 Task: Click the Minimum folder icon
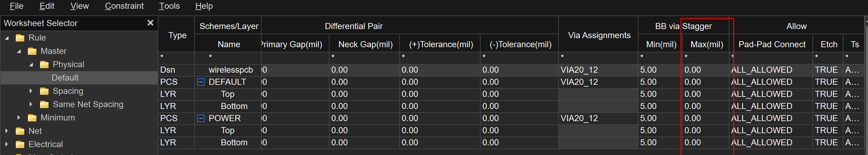[x=32, y=118]
